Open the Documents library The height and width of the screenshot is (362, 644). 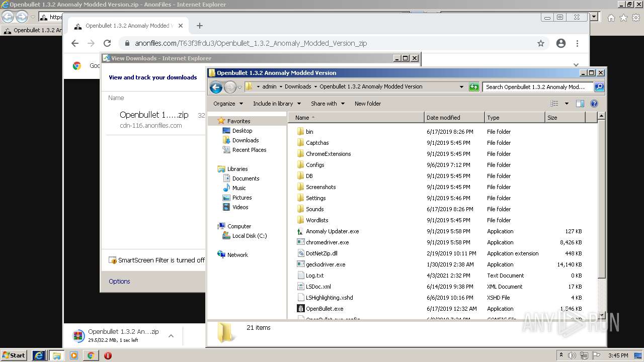click(246, 178)
